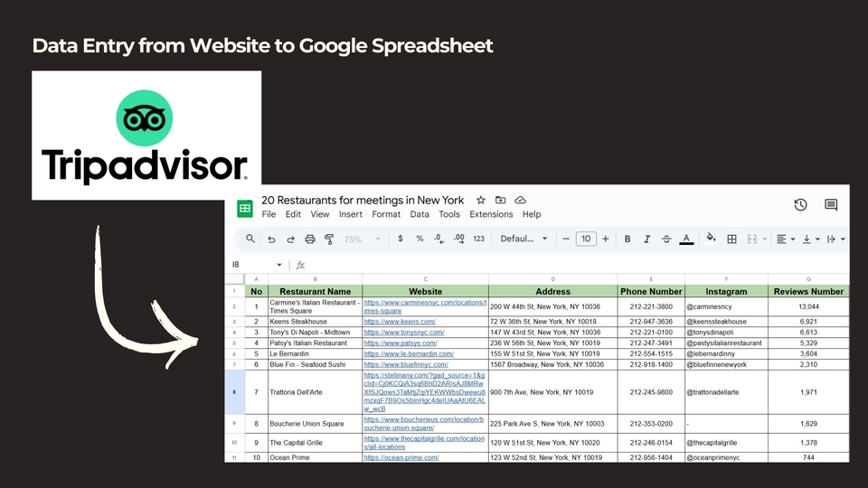Open the File menu

(269, 214)
